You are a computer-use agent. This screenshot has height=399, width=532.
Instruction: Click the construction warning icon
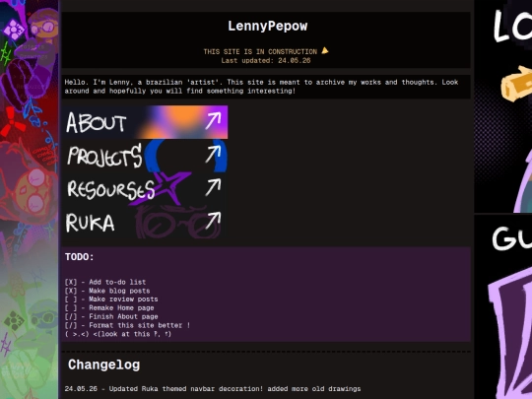click(325, 50)
